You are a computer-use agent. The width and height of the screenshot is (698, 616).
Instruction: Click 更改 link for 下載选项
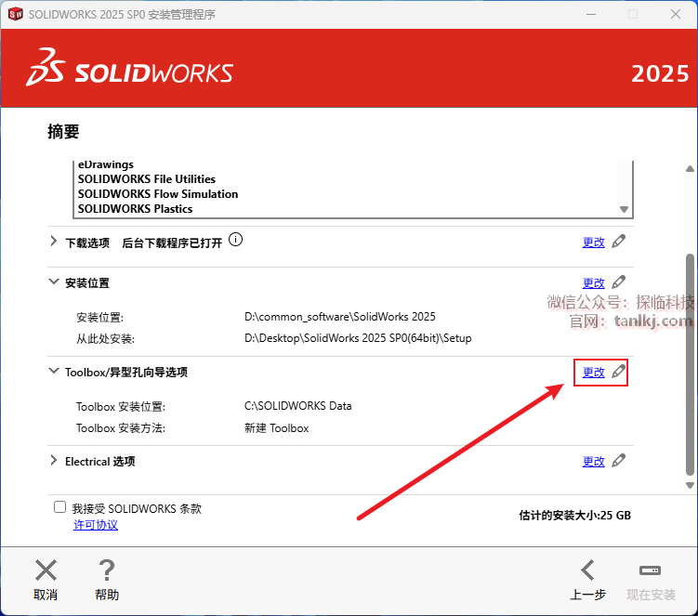pyautogui.click(x=593, y=242)
